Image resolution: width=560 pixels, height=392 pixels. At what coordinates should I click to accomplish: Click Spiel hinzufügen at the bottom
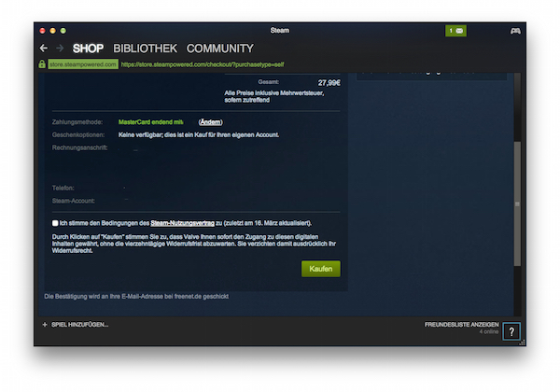coord(79,325)
